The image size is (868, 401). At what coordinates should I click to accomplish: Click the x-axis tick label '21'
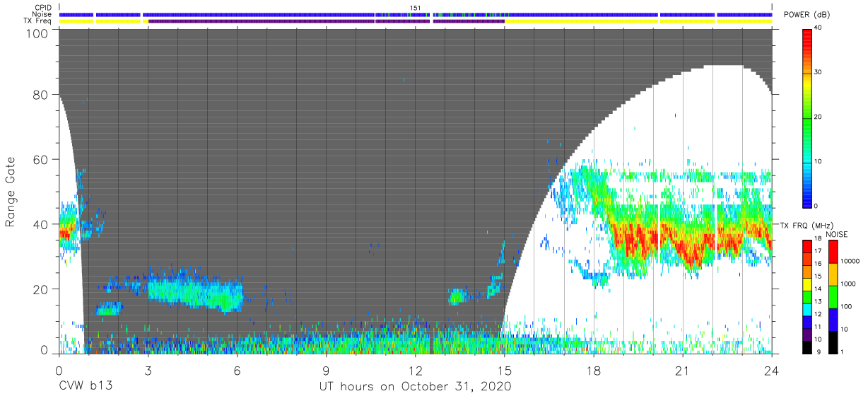(x=683, y=369)
